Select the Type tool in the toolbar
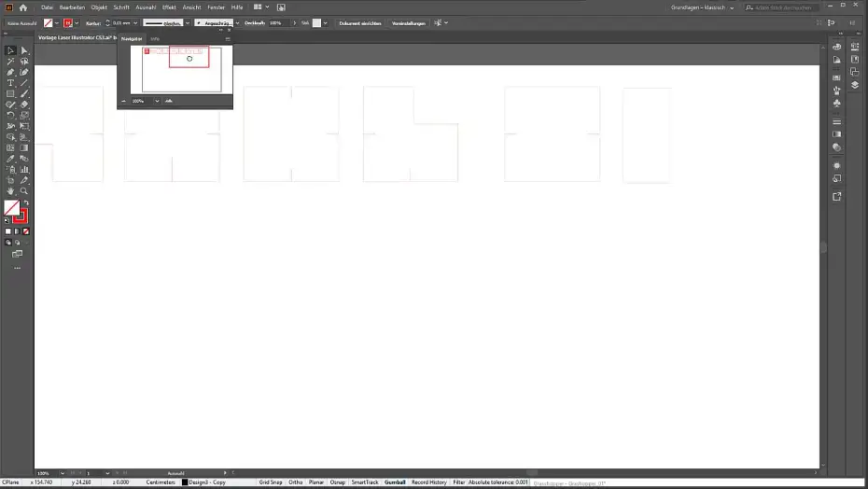This screenshot has width=868, height=489. 10,83
